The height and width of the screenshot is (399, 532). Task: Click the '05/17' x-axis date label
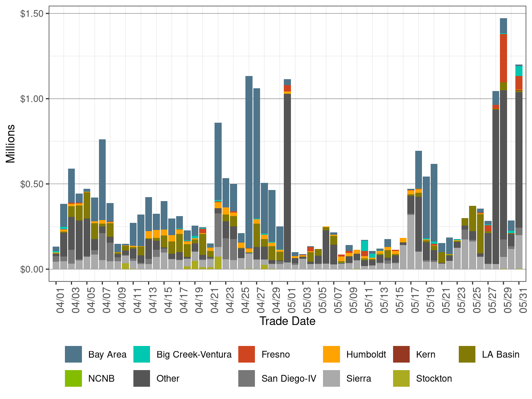[x=416, y=300]
